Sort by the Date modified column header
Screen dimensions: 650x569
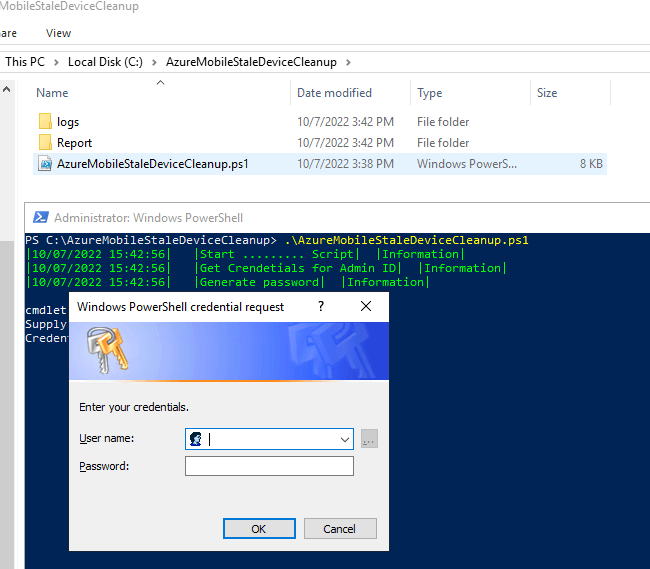click(x=333, y=93)
